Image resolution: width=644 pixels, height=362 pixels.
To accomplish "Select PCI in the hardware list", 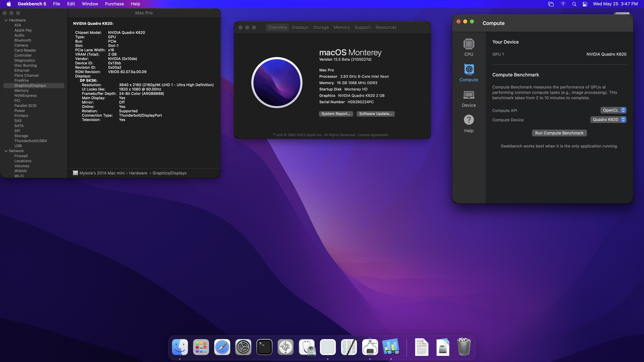I will point(17,101).
